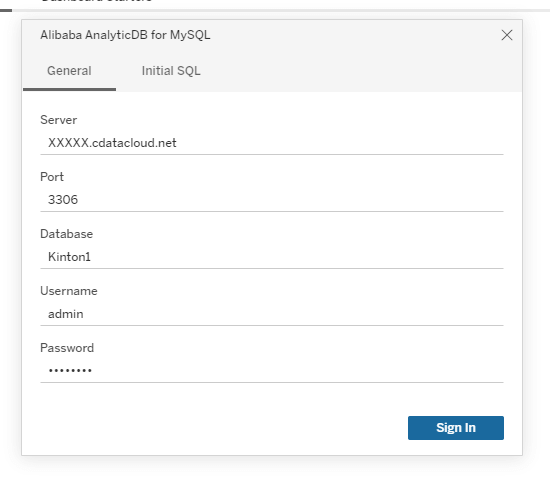Click the Username field containing admin
The width and height of the screenshot is (550, 486).
(x=272, y=314)
